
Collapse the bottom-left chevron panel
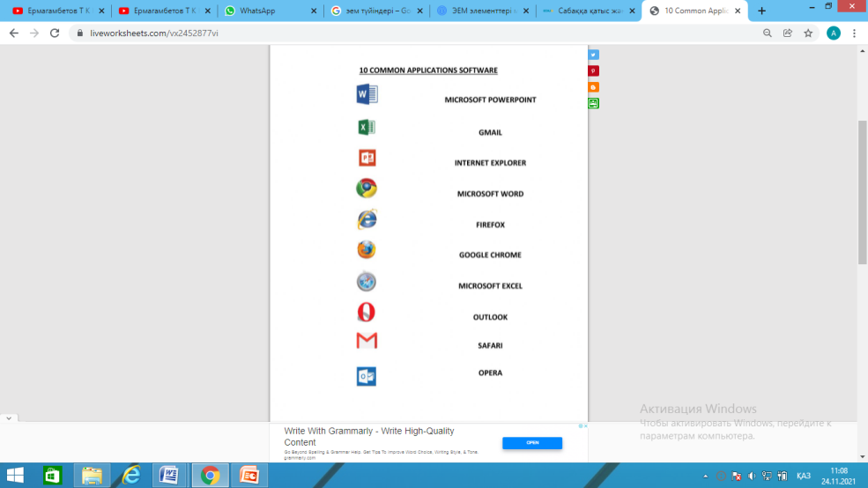coord(9,418)
